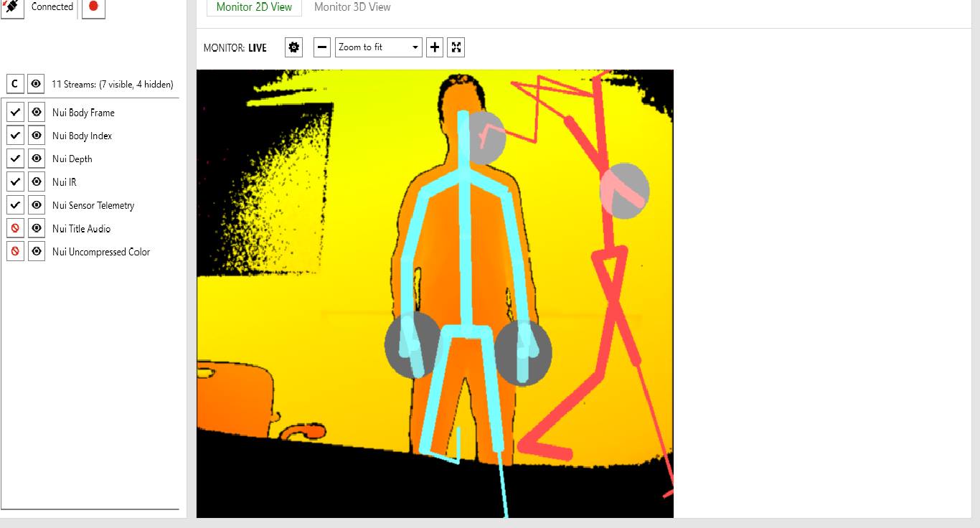Click the 11 Streams summary text

pos(113,84)
